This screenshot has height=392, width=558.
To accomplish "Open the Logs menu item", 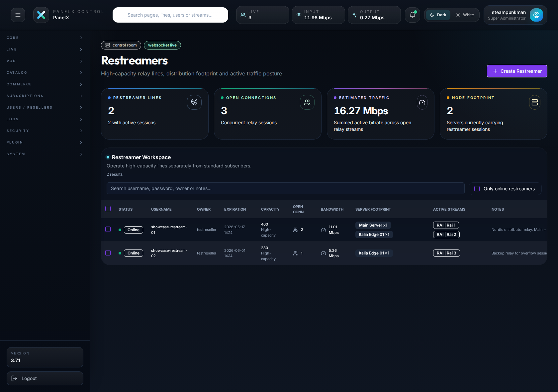I will pos(45,119).
